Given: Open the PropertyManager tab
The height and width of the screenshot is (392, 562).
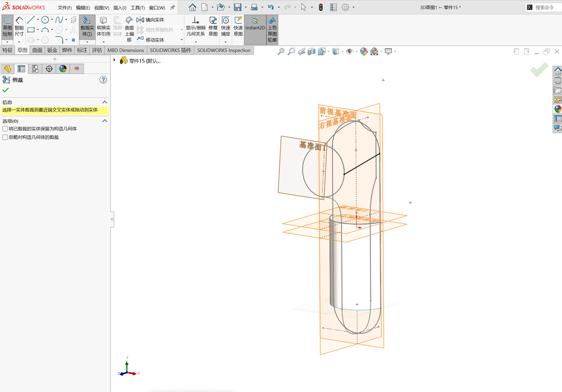Looking at the screenshot, I should 21,69.
